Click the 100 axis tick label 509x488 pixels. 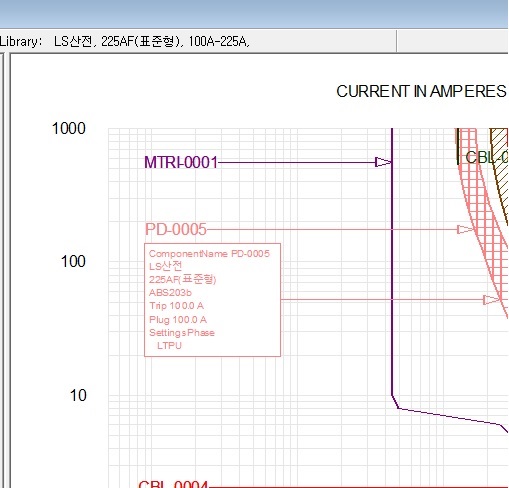point(73,261)
